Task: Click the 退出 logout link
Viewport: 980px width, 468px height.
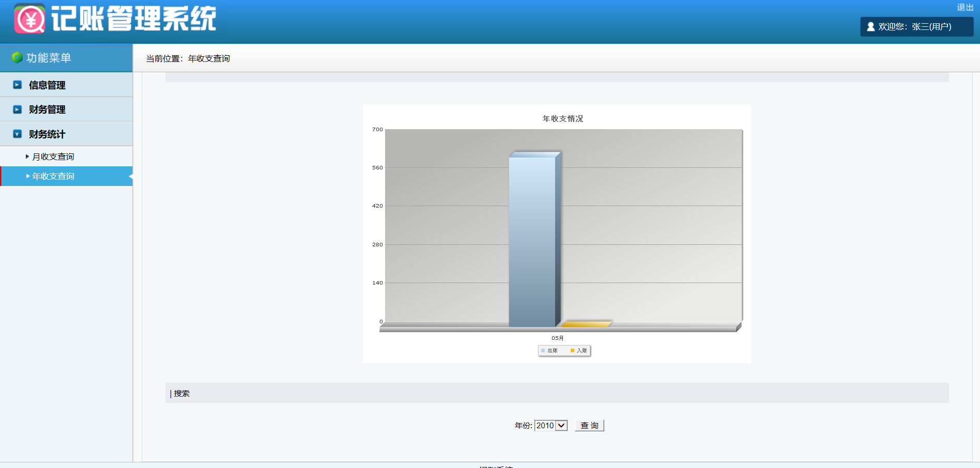Action: click(964, 7)
